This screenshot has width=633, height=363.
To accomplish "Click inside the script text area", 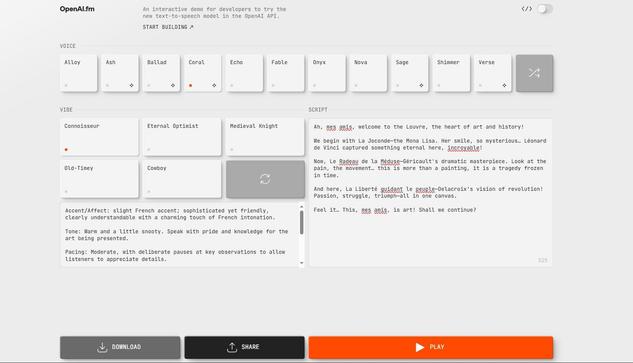I will [430, 193].
